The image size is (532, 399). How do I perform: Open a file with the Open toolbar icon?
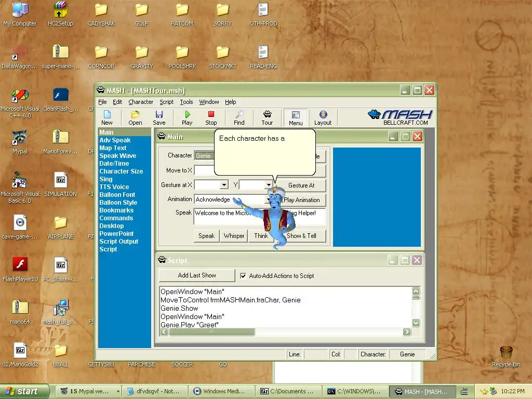[135, 118]
